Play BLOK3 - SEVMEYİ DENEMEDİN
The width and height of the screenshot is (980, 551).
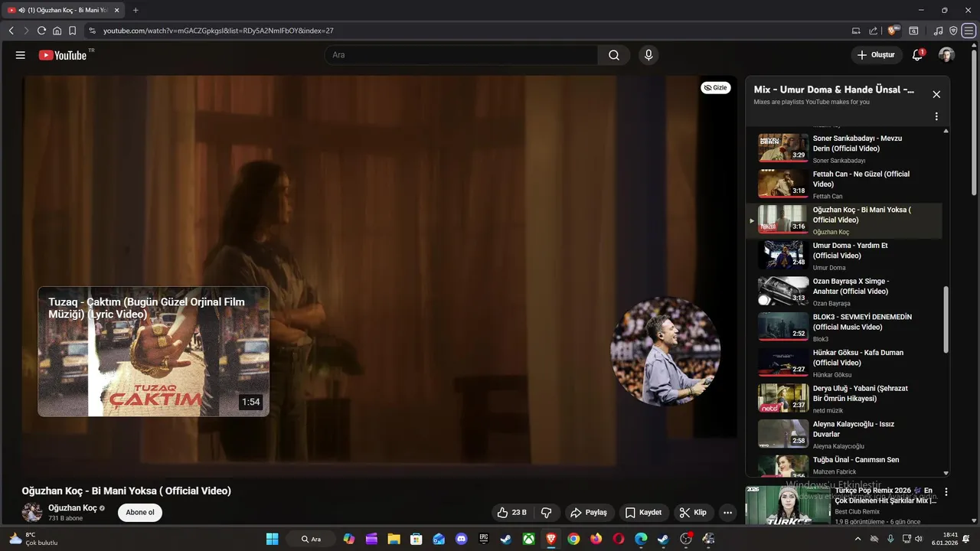click(844, 328)
